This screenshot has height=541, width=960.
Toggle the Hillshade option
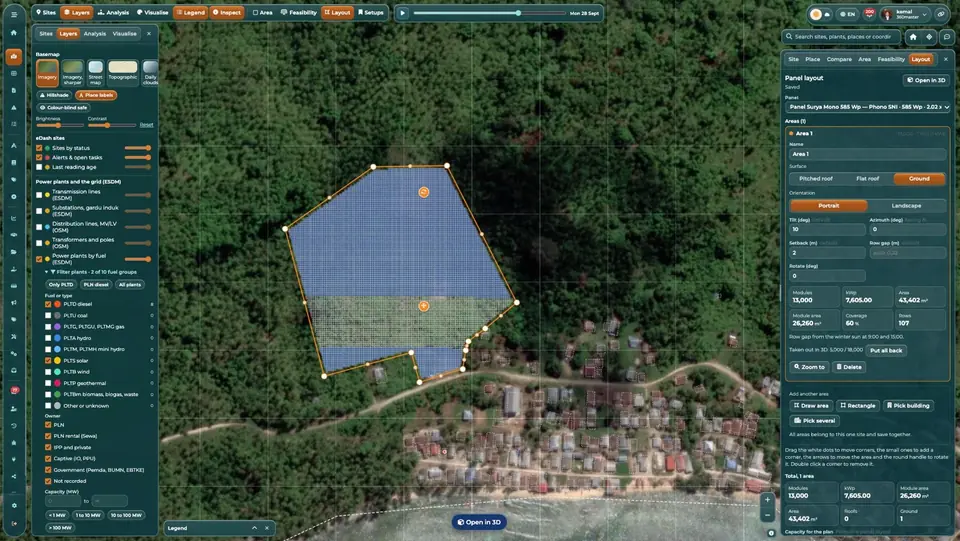tap(54, 95)
